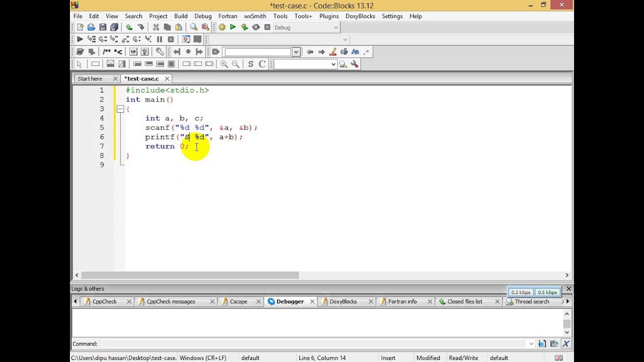Click the Abort build icon
The width and height of the screenshot is (644, 362).
click(267, 27)
